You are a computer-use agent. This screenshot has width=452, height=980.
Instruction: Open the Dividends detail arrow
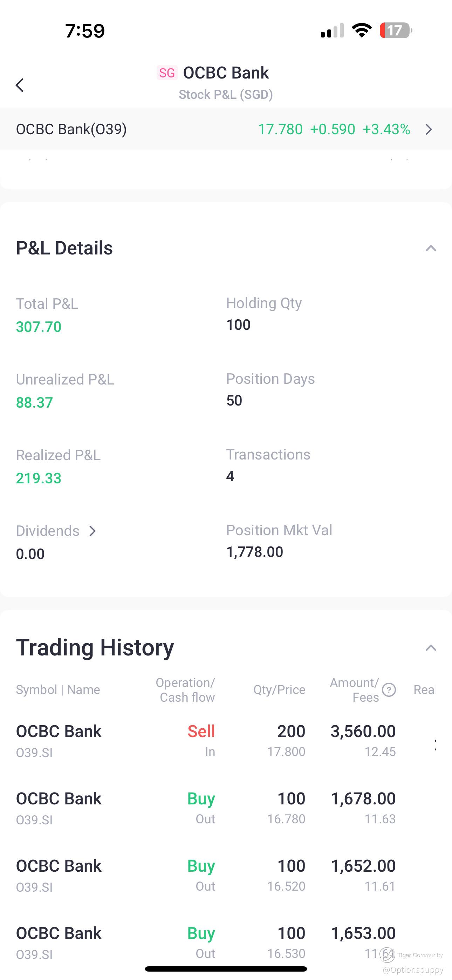[93, 531]
